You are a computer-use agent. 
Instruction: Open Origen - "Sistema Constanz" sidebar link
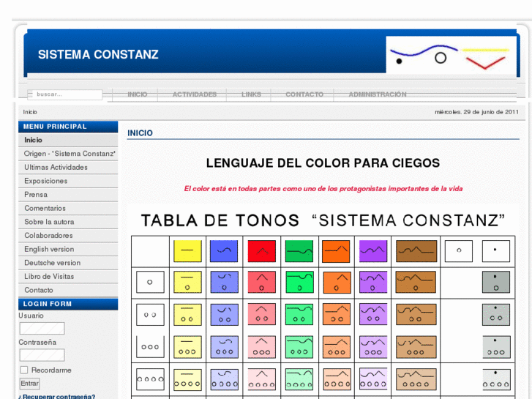tap(68, 154)
